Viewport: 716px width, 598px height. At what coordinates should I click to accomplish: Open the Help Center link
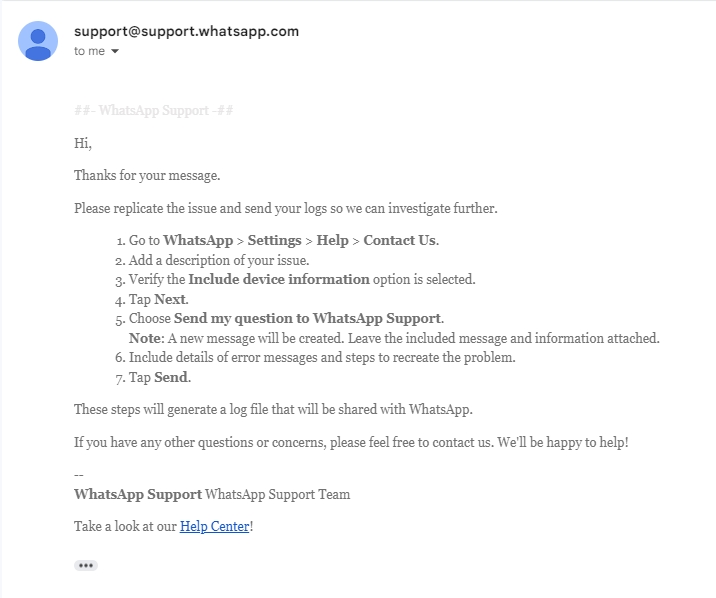pyautogui.click(x=215, y=526)
